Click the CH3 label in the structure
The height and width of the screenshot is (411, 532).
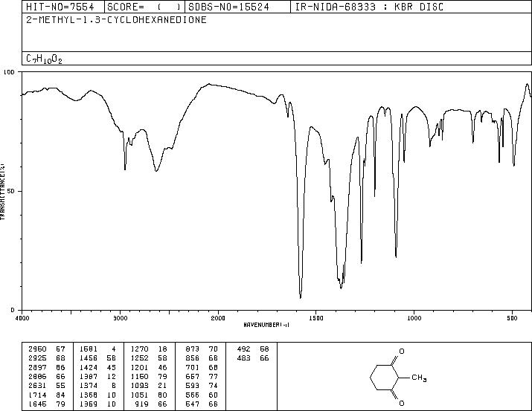pyautogui.click(x=419, y=378)
